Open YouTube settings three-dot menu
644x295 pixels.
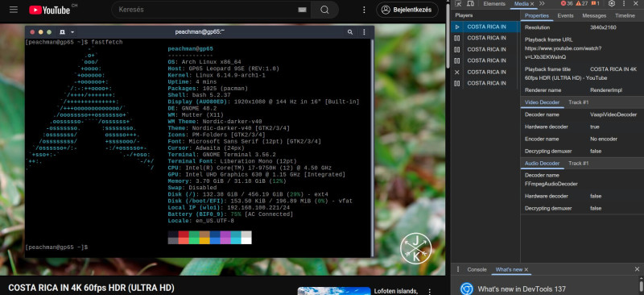point(364,10)
